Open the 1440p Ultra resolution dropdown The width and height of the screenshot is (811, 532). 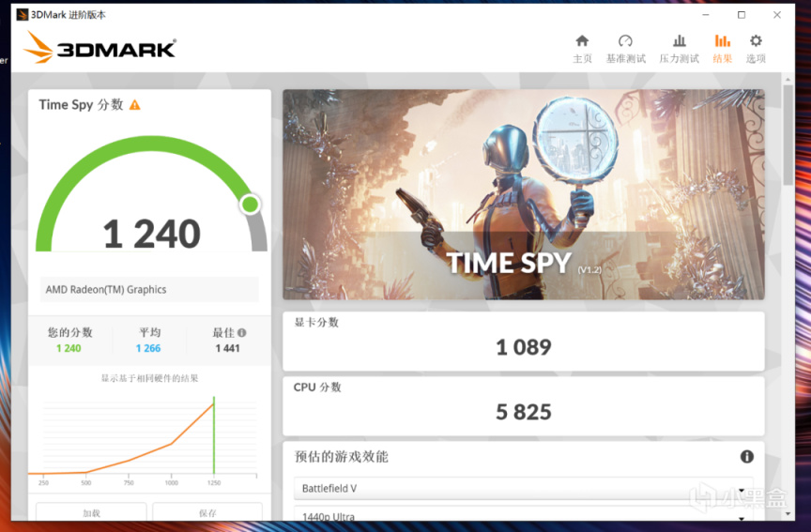[523, 515]
